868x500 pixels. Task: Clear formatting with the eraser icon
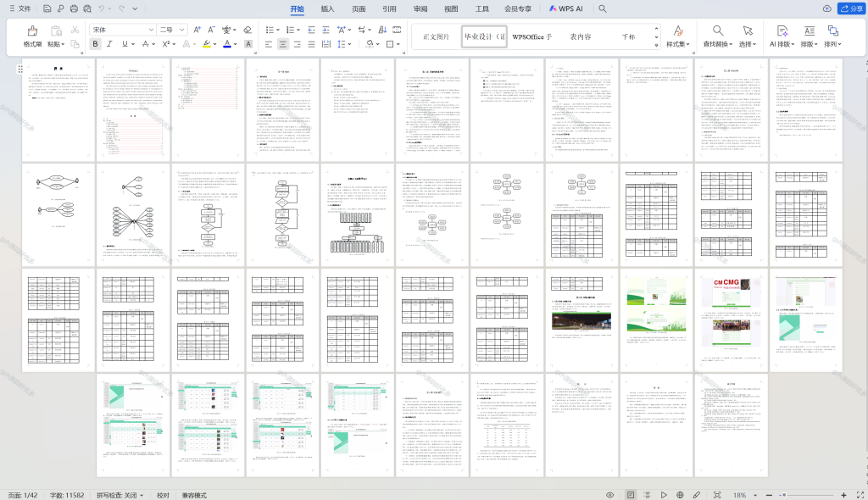[248, 30]
